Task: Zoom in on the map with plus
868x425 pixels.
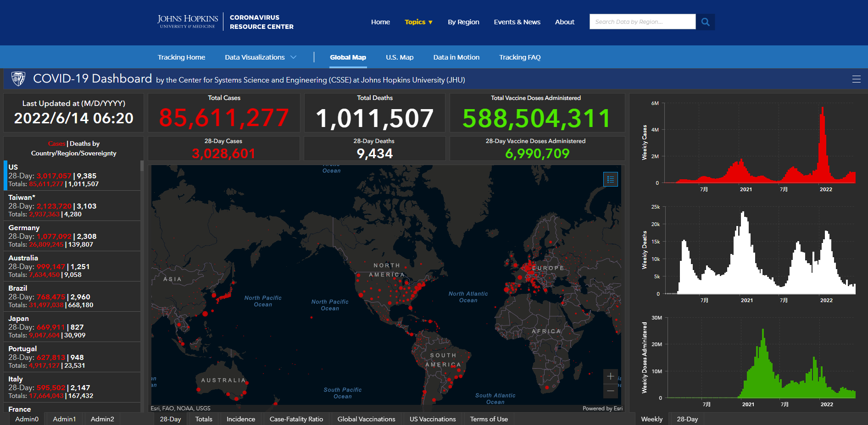Action: pos(610,376)
